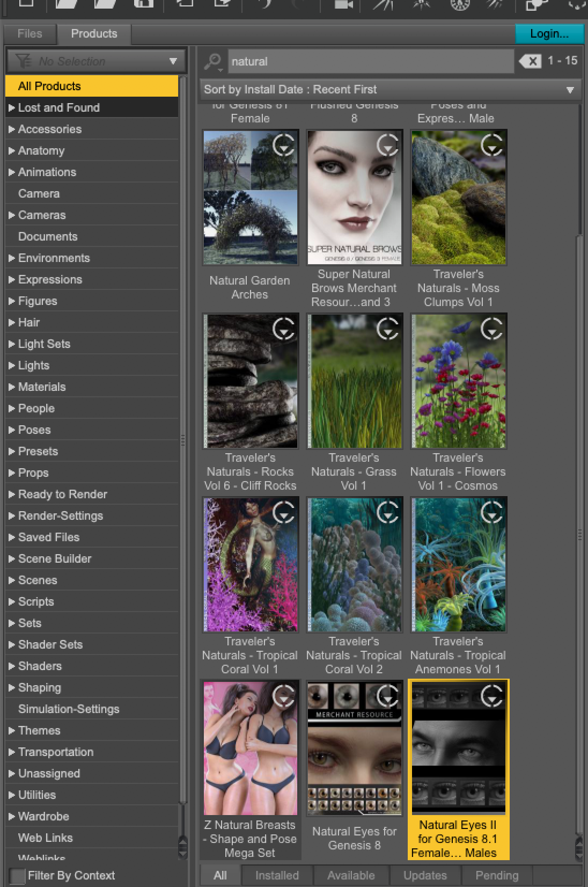Click the status icon on Rocks Vol 6 Cliff Rocks
The height and width of the screenshot is (887, 588).
click(x=284, y=329)
